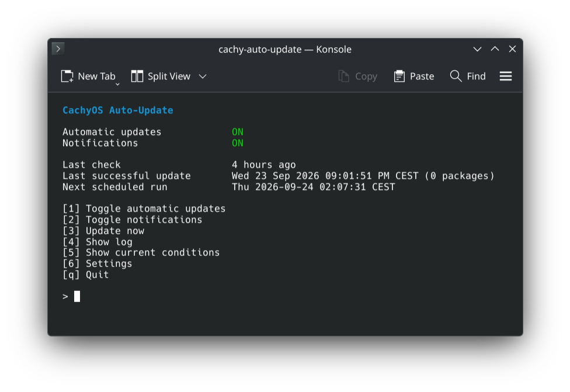Click the Copy toolbar button
This screenshot has height=392, width=570.
[357, 77]
